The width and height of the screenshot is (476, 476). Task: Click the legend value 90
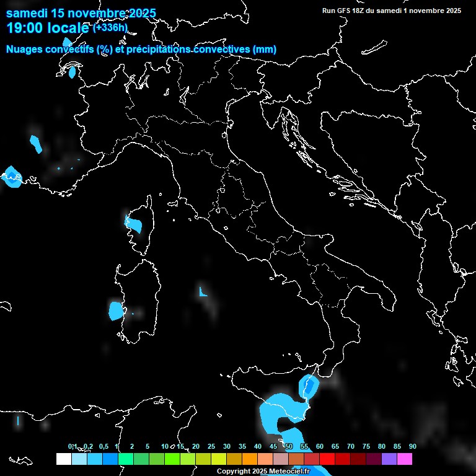pos(413,446)
